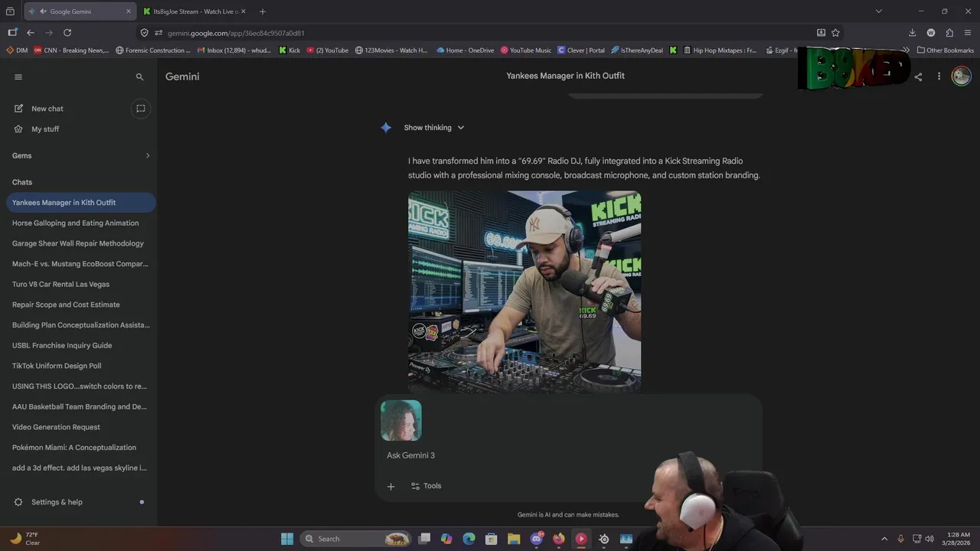Open a new browser tab with plus
Screen dimensions: 980x551
(263, 11)
